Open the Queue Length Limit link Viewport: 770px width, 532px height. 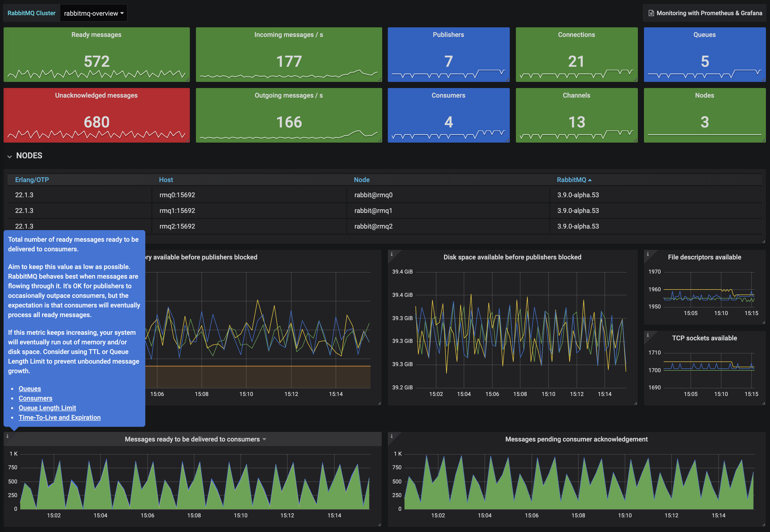[47, 408]
